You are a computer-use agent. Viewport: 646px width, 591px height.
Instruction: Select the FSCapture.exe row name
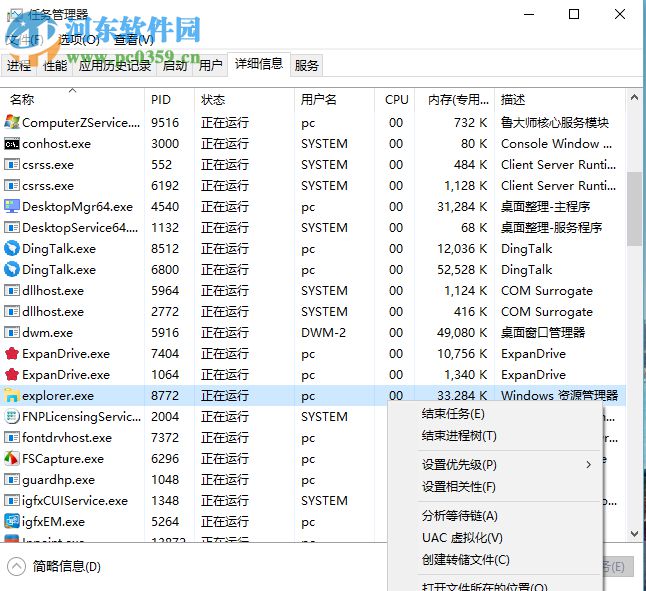pos(63,458)
